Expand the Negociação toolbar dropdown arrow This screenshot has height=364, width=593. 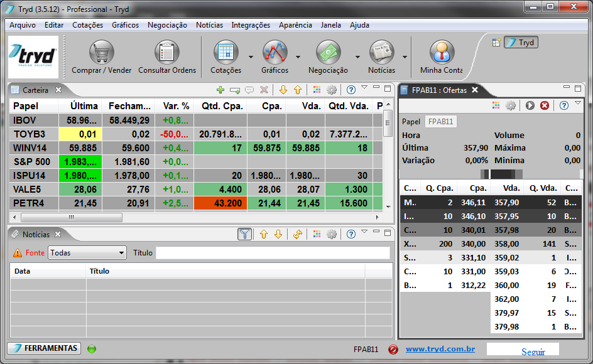357,57
